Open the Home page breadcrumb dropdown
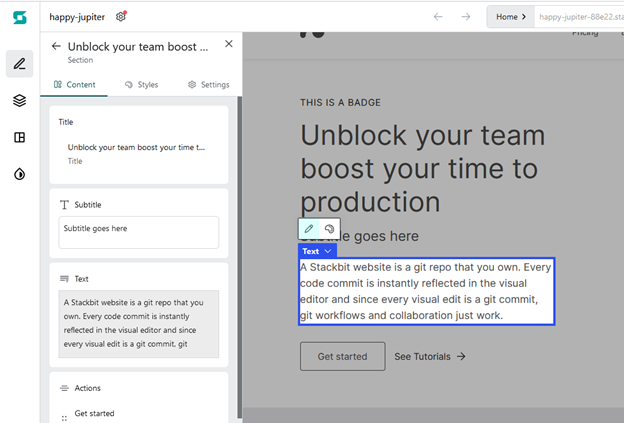Screen dimensions: 624x423 (x=511, y=17)
